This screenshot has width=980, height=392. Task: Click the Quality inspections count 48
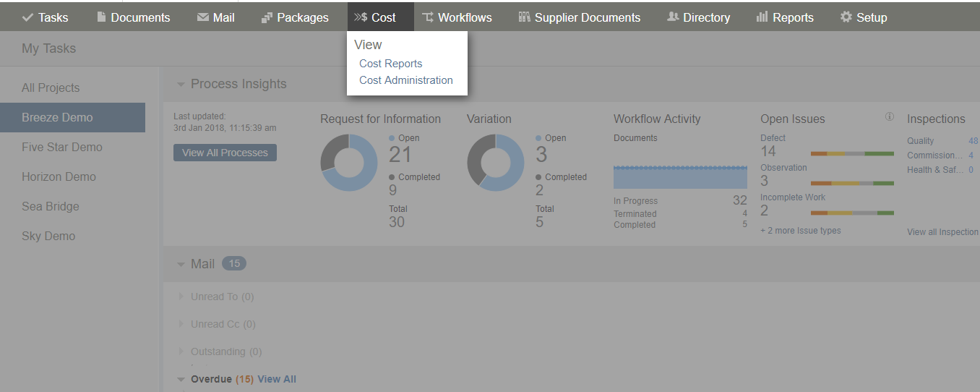click(973, 141)
